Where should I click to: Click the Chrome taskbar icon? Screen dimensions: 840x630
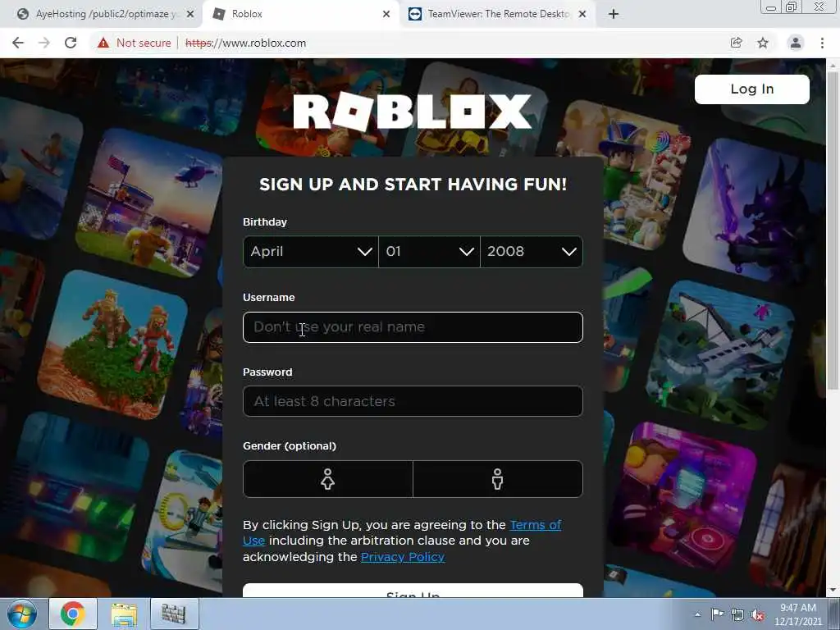[x=73, y=614]
